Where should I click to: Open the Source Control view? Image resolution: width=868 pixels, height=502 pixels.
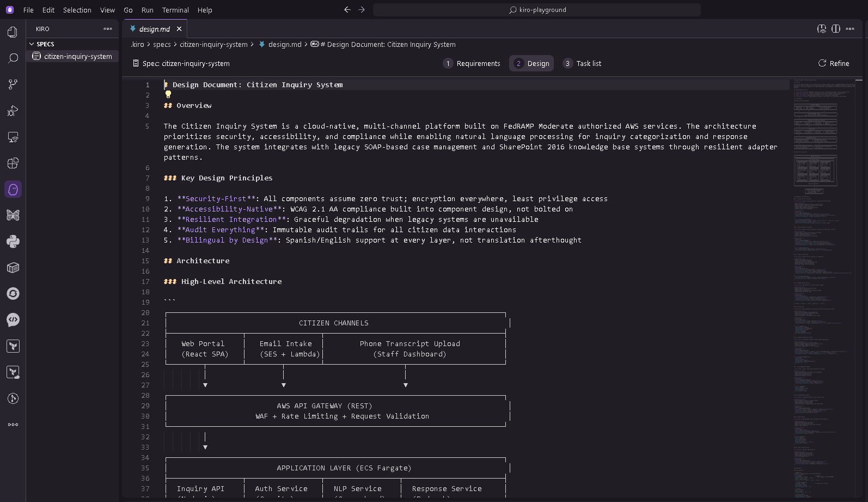coord(13,84)
